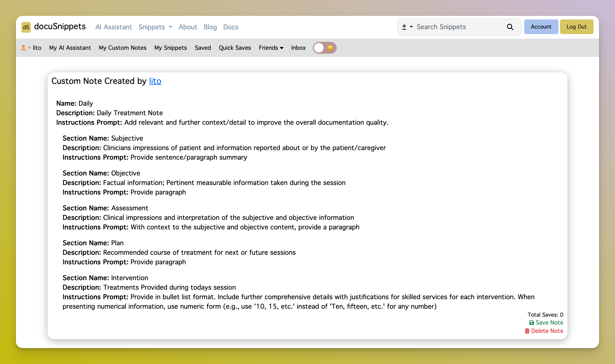Open the AI Assistant nav link
Screen dimensions: 615x364
113,27
